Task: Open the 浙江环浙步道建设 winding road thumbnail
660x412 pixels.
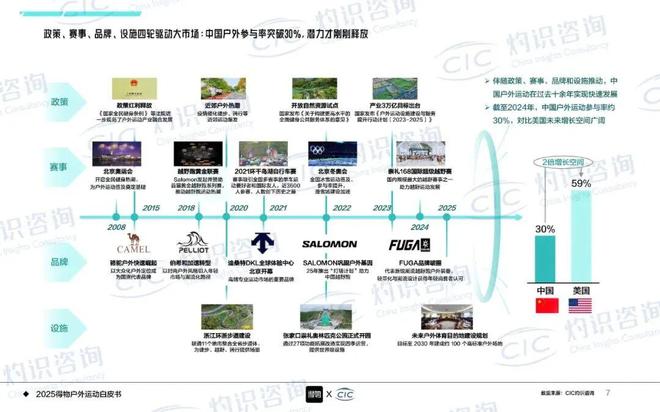Action: [227, 317]
